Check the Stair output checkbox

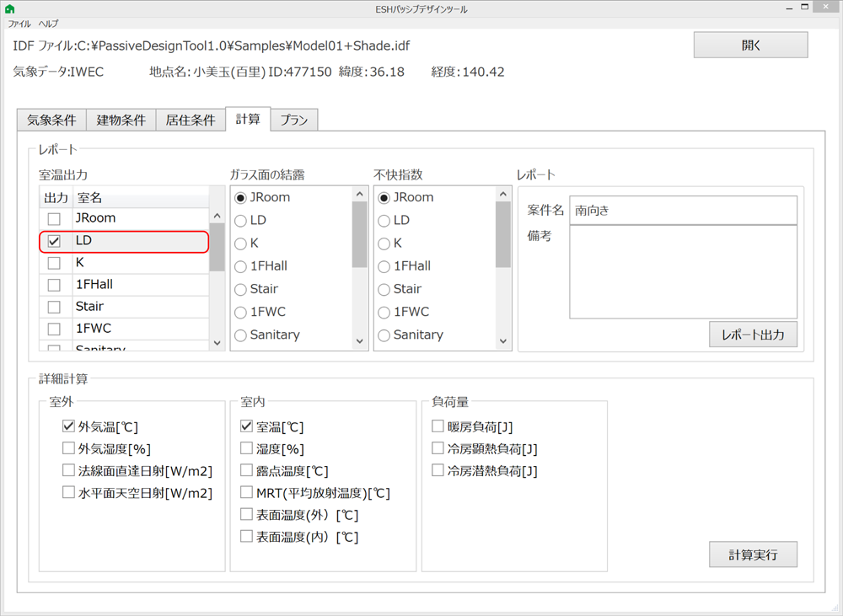point(54,307)
